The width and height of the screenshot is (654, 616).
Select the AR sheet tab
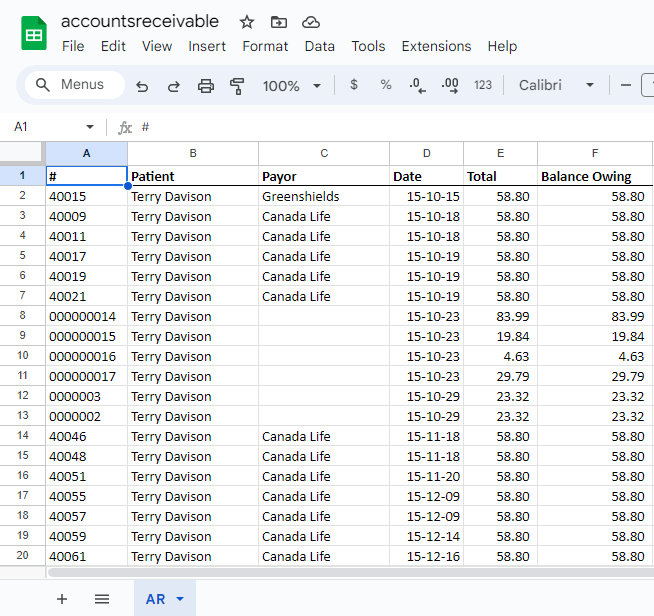coord(165,598)
